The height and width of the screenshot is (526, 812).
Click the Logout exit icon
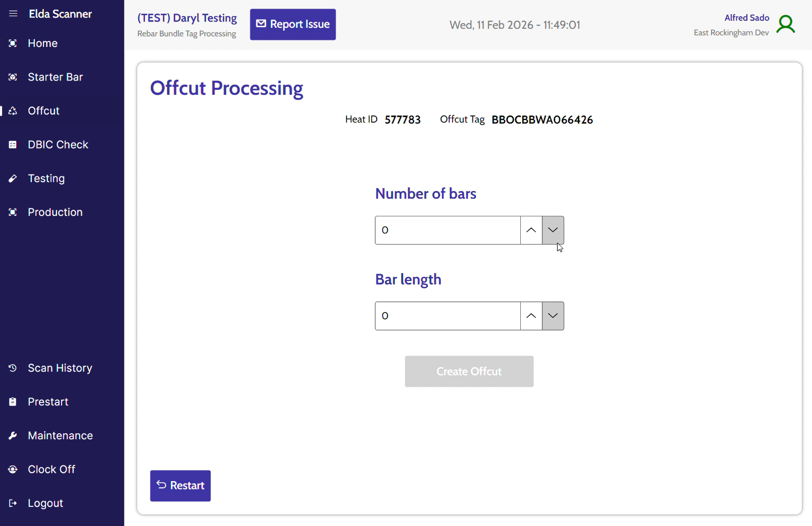tap(13, 503)
